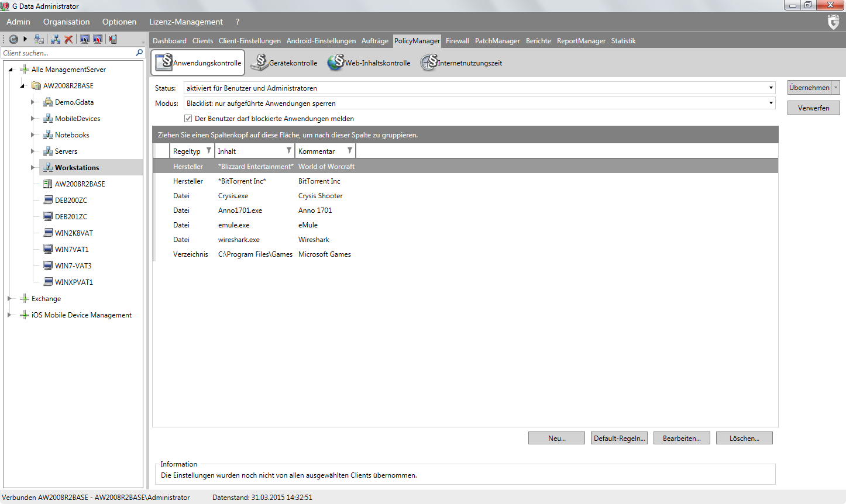Open Internetnutzungszeit policy section
The height and width of the screenshot is (504, 846).
(x=462, y=63)
